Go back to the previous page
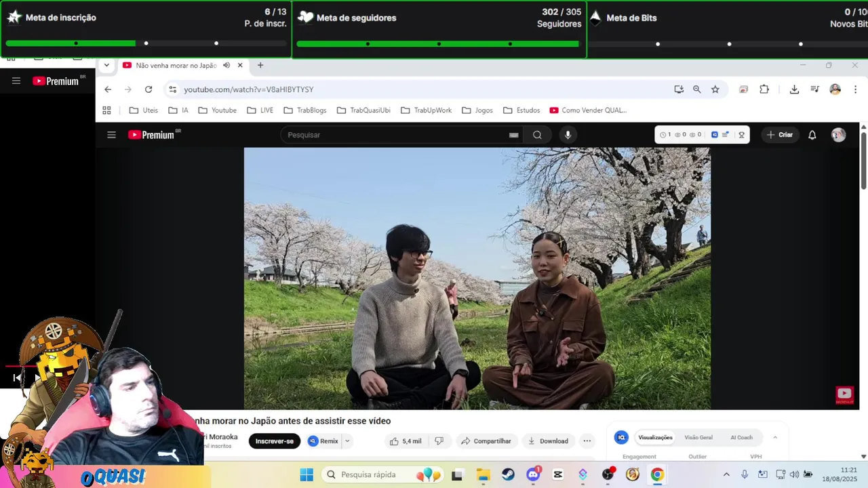The image size is (868, 488). coord(108,89)
